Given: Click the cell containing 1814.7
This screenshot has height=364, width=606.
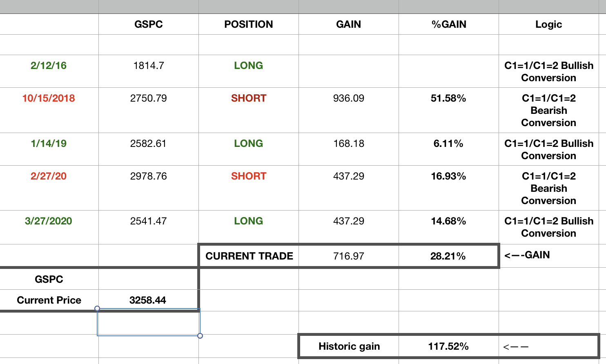Looking at the screenshot, I should click(148, 66).
